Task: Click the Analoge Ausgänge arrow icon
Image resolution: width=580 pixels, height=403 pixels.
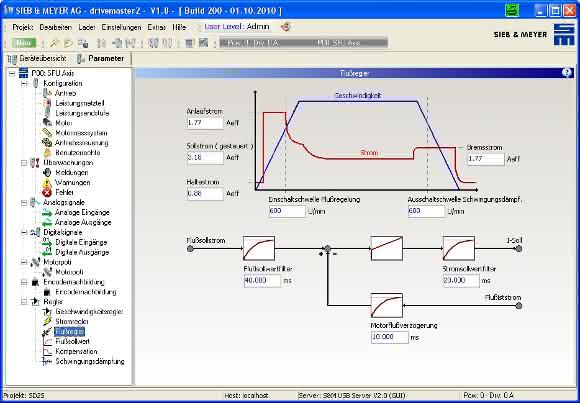Action: pos(47,222)
